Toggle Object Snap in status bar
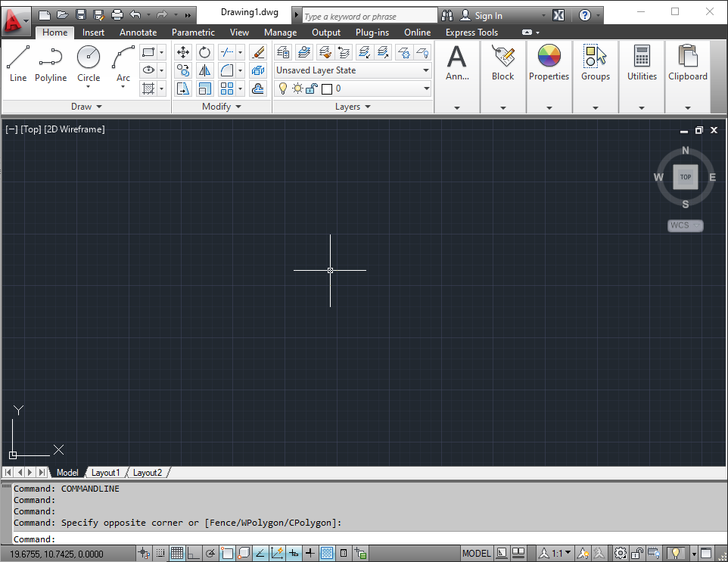Image resolution: width=728 pixels, height=562 pixels. pyautogui.click(x=227, y=553)
